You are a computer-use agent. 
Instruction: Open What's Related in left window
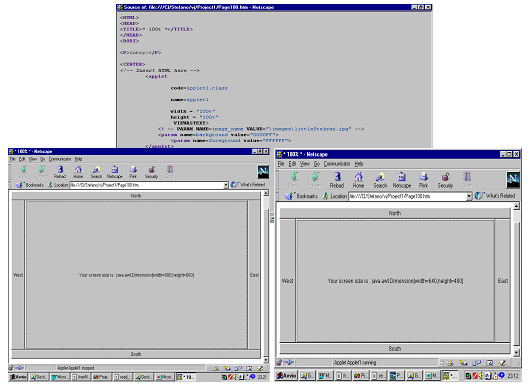(x=248, y=185)
